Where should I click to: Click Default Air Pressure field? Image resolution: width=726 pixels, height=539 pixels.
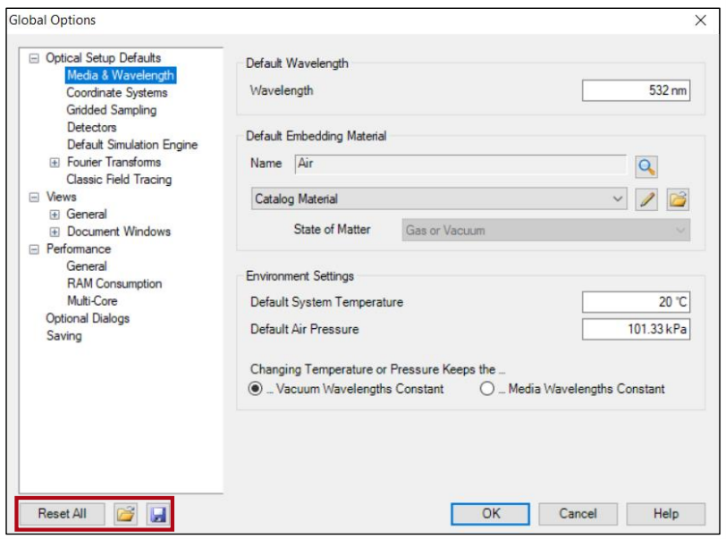(x=636, y=329)
